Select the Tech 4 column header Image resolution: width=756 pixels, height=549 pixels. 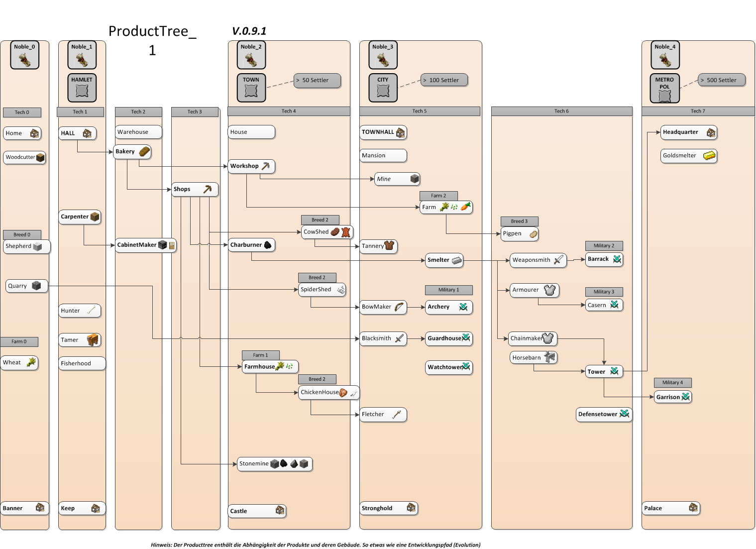click(289, 111)
